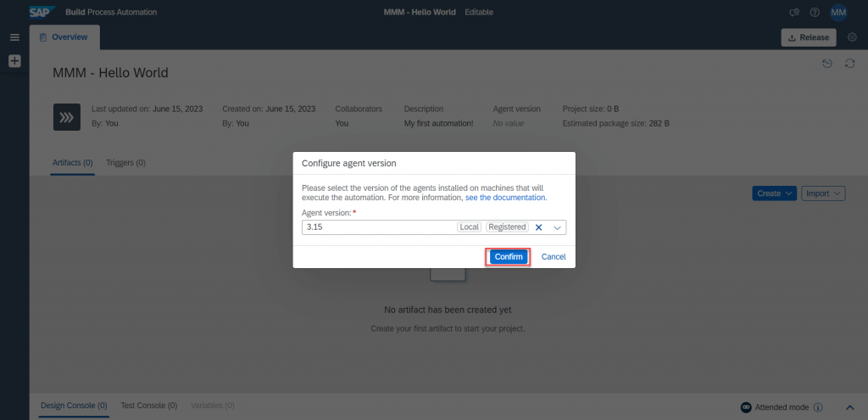Refresh the project with the sync icon
The width and height of the screenshot is (868, 420).
[x=849, y=64]
